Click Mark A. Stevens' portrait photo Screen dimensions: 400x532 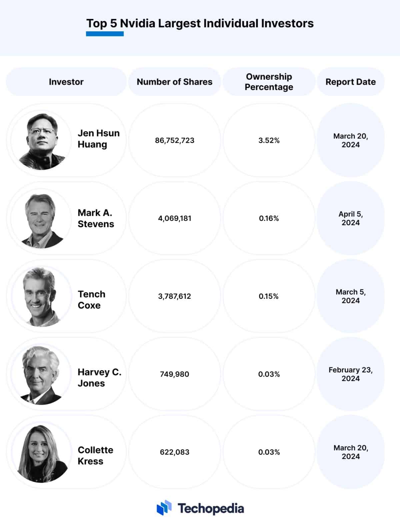pyautogui.click(x=41, y=218)
